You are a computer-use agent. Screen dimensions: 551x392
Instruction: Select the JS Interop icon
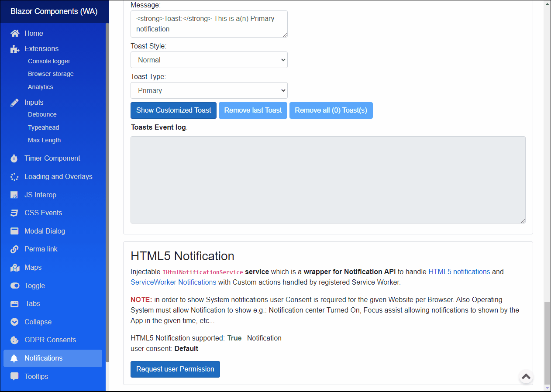tap(15, 195)
